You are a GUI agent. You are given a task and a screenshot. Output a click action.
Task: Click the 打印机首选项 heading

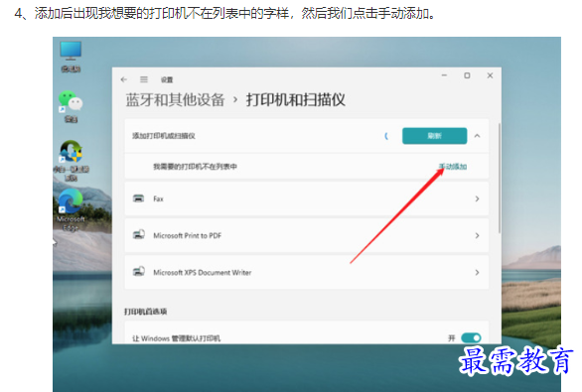tap(145, 312)
